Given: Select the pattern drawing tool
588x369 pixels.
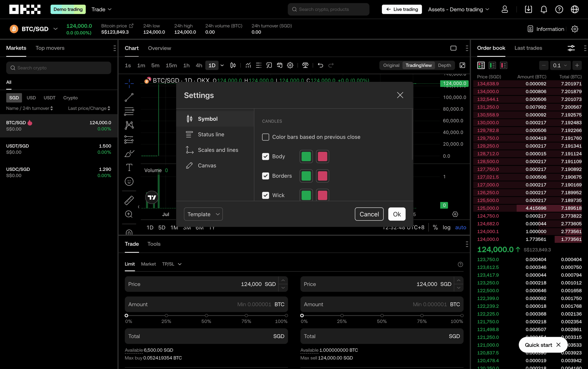Looking at the screenshot, I should 129,125.
